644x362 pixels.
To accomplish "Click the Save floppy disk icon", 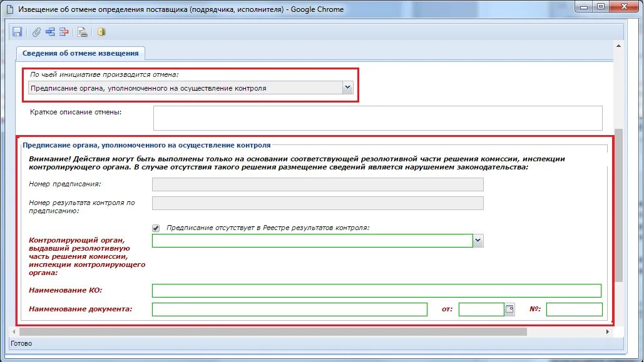I will pyautogui.click(x=17, y=32).
